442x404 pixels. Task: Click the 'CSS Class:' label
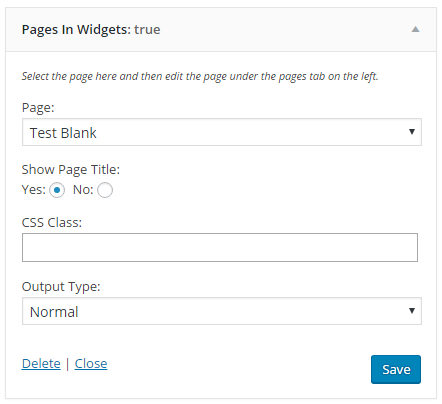52,222
